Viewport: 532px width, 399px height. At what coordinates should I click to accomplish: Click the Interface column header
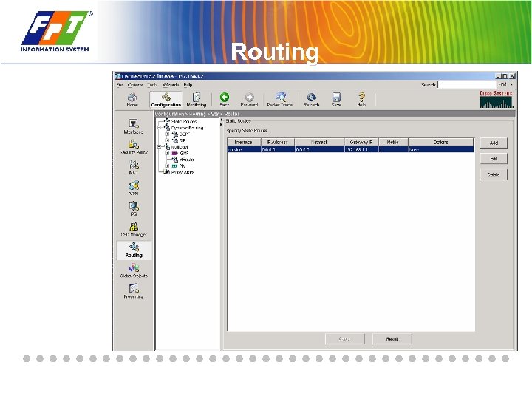click(x=244, y=142)
